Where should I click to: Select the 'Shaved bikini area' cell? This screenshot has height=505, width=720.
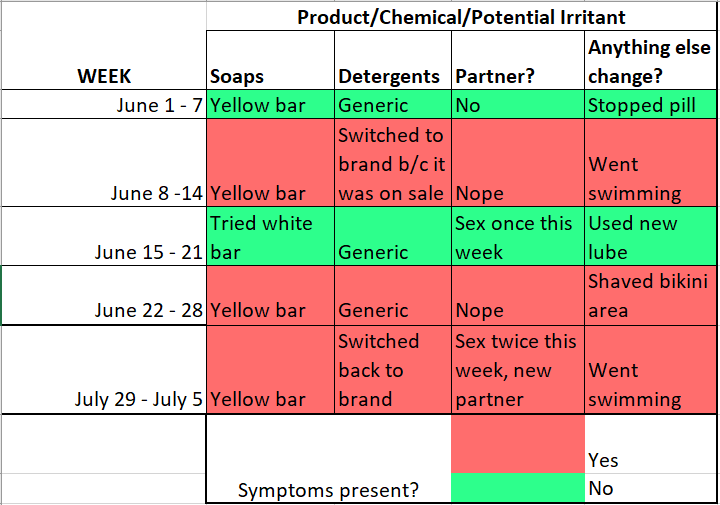point(650,295)
